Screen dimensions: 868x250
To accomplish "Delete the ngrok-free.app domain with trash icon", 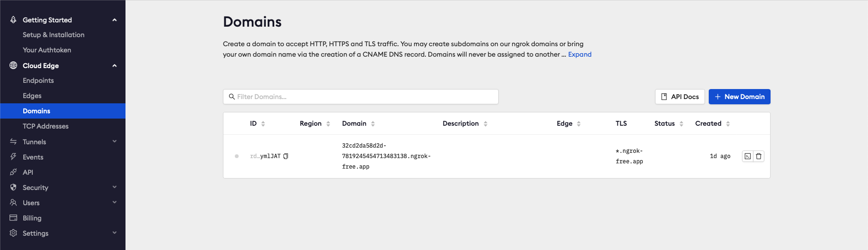I will (x=759, y=156).
